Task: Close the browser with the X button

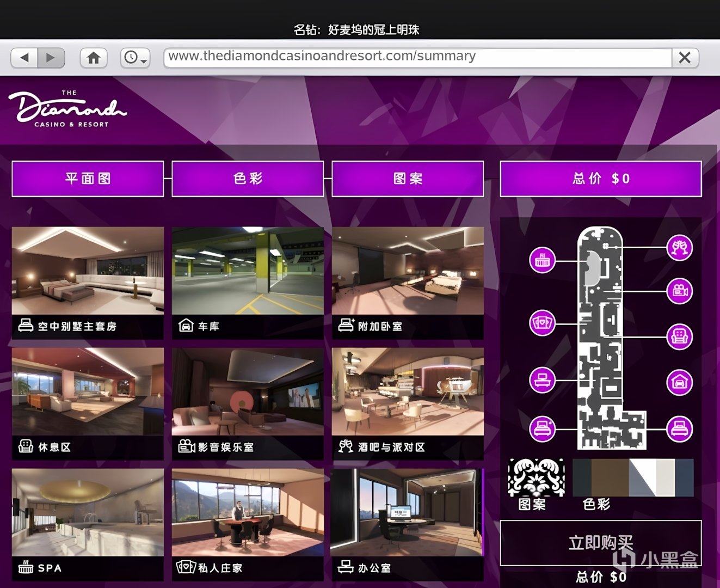Action: (685, 57)
